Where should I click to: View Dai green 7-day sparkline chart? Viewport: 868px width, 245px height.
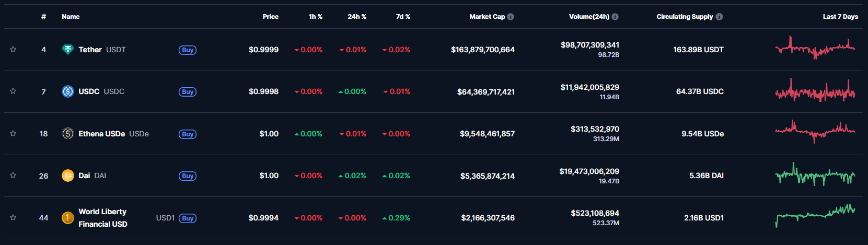(815, 174)
